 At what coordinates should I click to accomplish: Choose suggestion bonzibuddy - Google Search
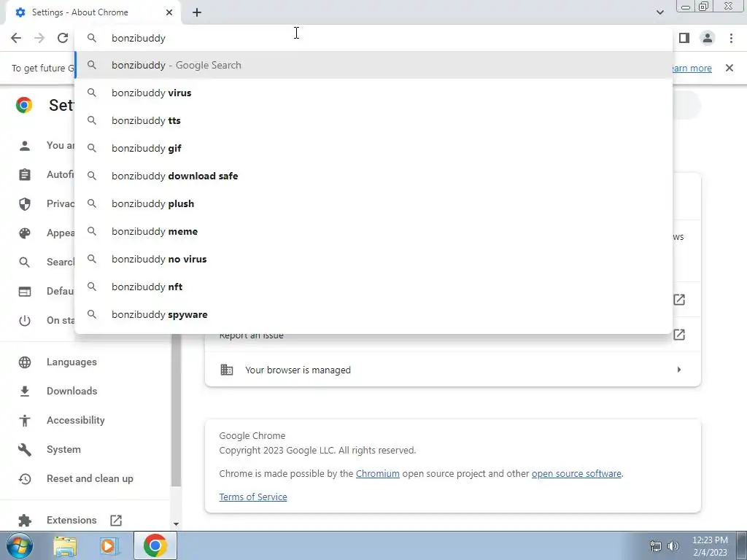[x=373, y=65]
